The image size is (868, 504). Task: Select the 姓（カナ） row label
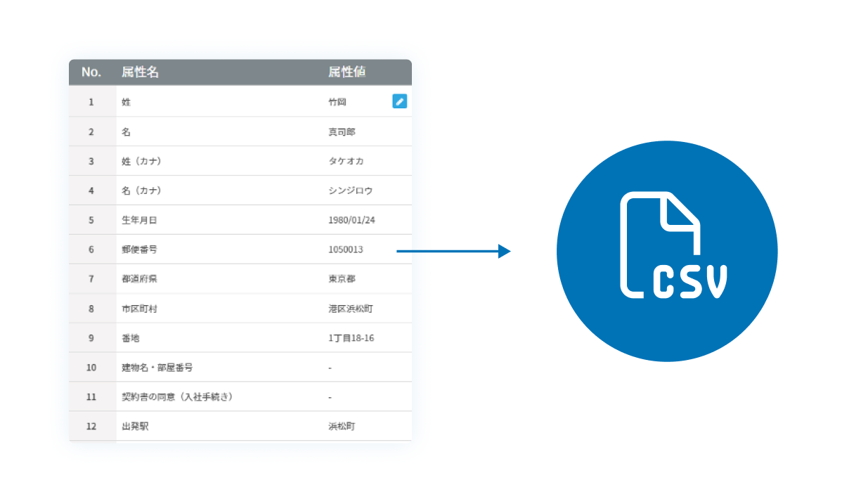(x=141, y=162)
